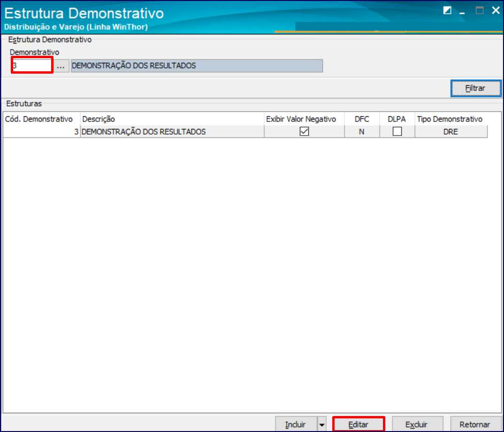Sort by Cód. Demonstrativo column header

pyautogui.click(x=41, y=119)
